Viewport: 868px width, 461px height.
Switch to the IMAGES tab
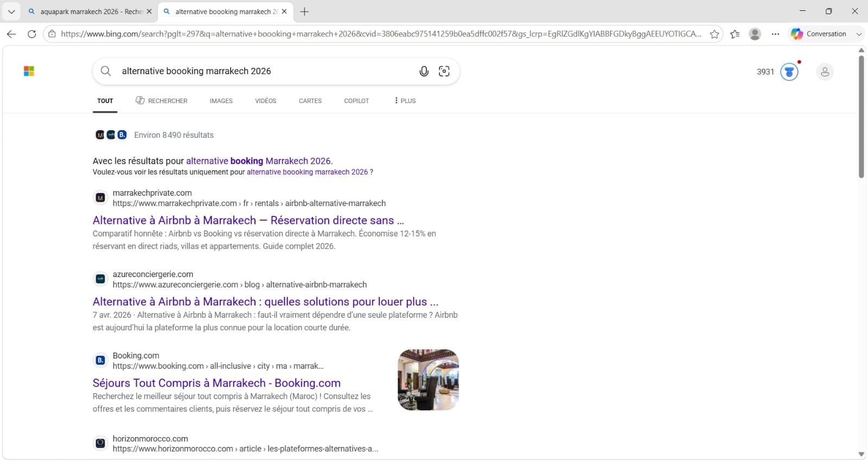pyautogui.click(x=221, y=101)
